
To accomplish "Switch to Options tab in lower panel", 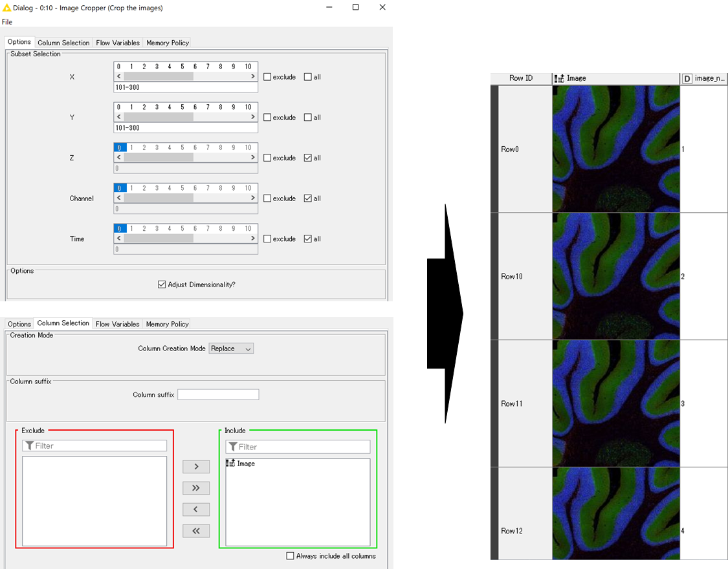I will [19, 324].
